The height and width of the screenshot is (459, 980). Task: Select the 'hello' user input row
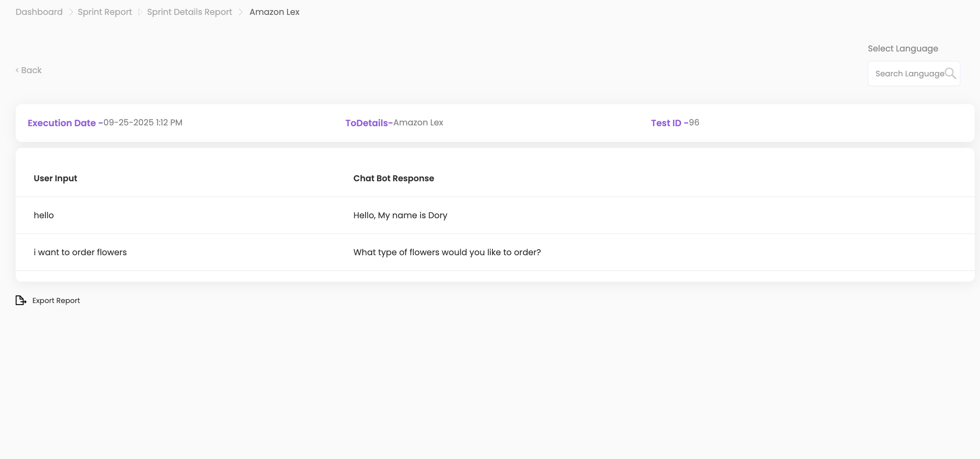(x=44, y=215)
